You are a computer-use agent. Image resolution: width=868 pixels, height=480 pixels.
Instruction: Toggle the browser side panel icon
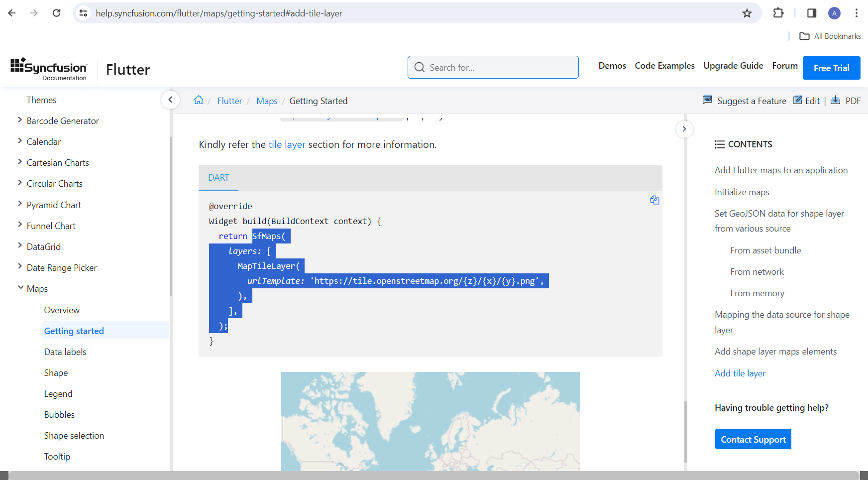click(812, 13)
